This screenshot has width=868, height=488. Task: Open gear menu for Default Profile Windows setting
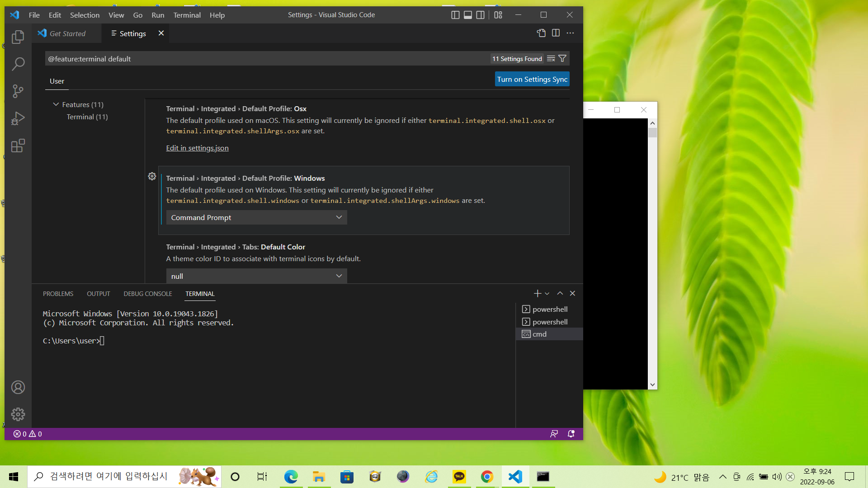coord(152,176)
